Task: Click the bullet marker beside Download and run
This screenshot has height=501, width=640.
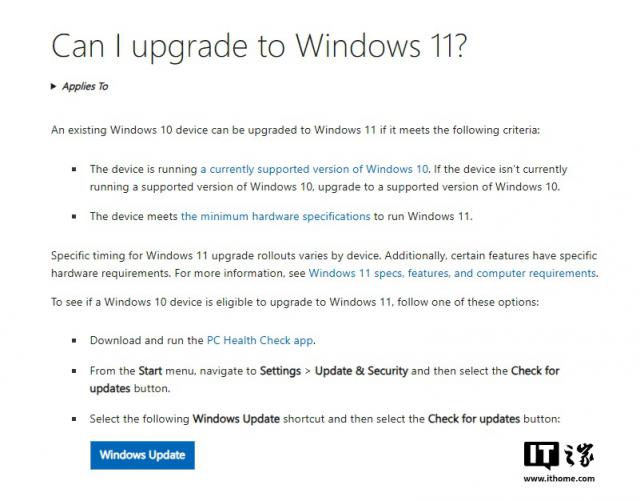Action: [74, 340]
